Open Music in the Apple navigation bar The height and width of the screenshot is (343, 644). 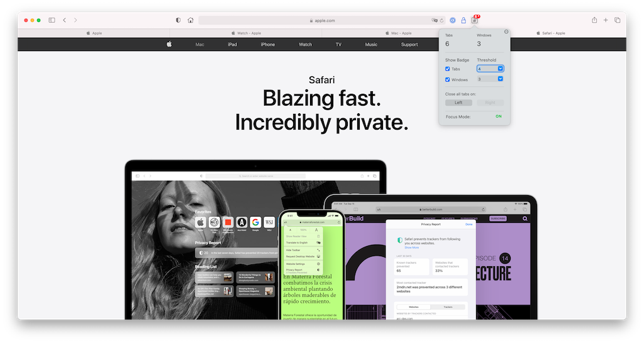pyautogui.click(x=371, y=44)
